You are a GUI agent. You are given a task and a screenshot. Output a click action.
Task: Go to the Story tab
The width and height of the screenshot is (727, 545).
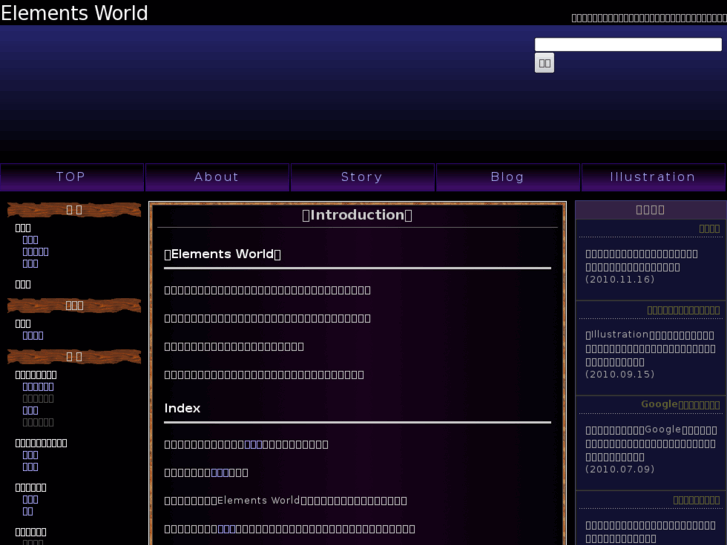point(362,177)
